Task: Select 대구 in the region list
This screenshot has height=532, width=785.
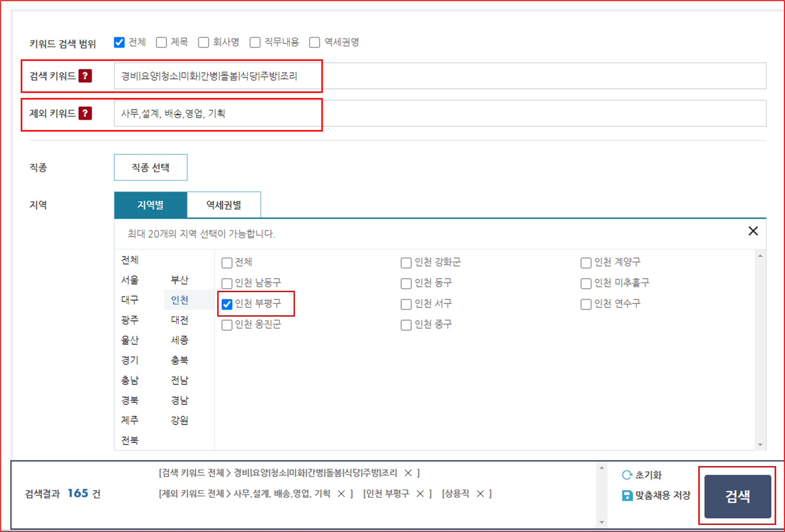Action: tap(130, 300)
